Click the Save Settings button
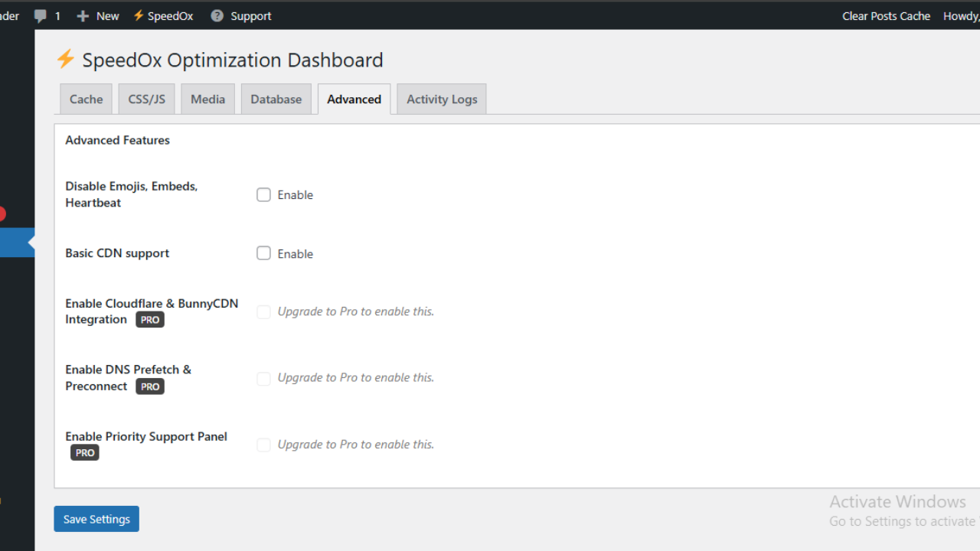This screenshot has width=980, height=551. (x=96, y=519)
